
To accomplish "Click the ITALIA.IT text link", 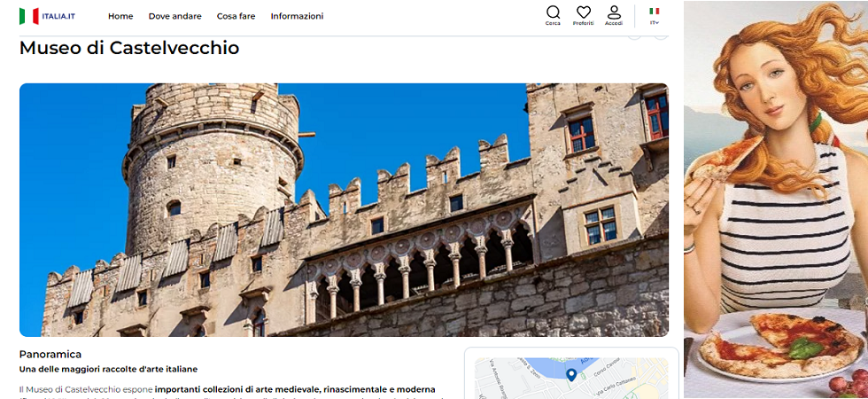I will click(58, 16).
